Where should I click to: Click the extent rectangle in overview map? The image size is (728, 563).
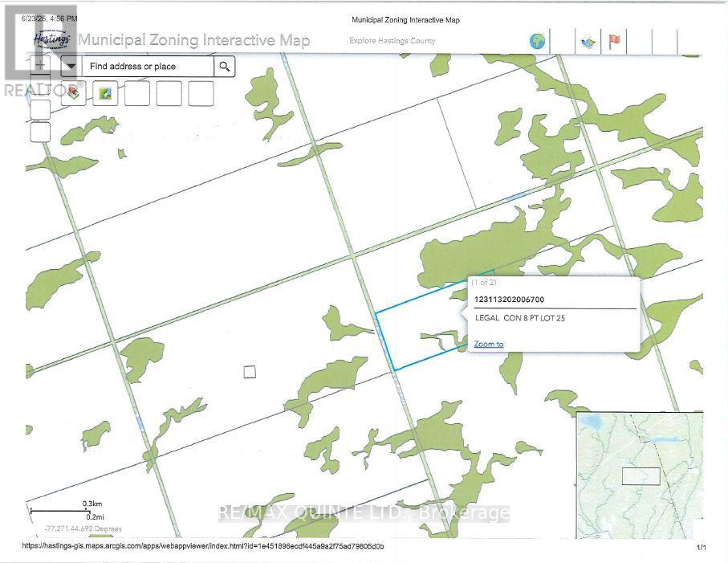pyautogui.click(x=641, y=475)
